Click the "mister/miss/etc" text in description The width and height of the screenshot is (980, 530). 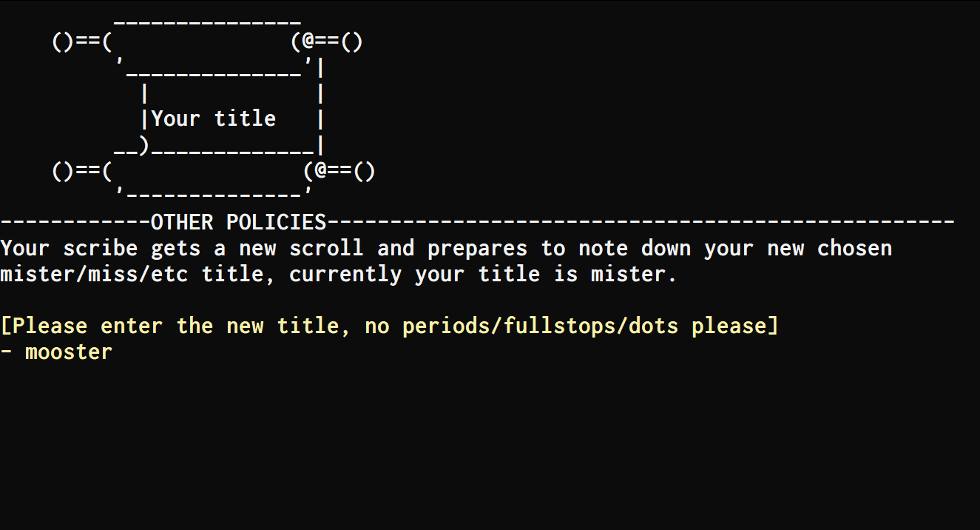(94, 274)
